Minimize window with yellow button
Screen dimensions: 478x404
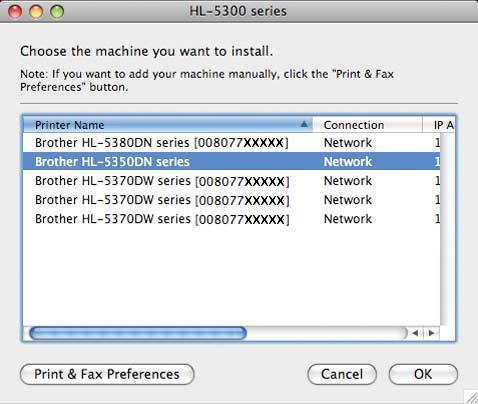pyautogui.click(x=36, y=12)
